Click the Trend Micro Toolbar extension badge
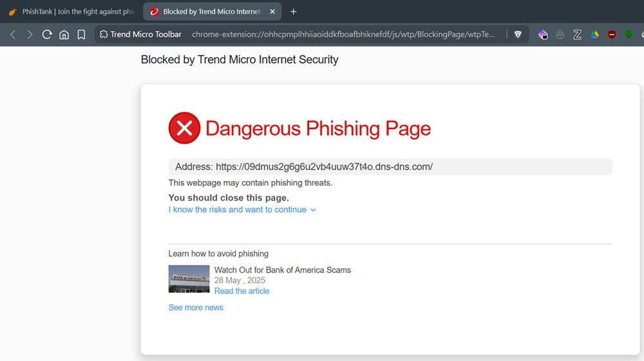 tap(141, 34)
